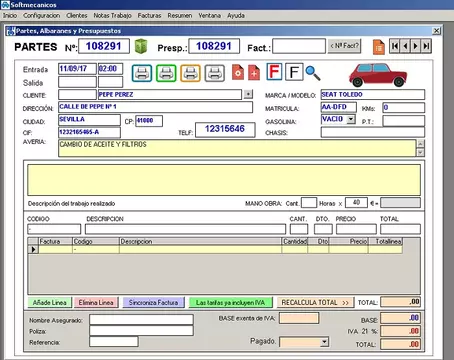This screenshot has width=454, height=360.
Task: Click the Entrada time field 02:00
Action: pos(110,69)
